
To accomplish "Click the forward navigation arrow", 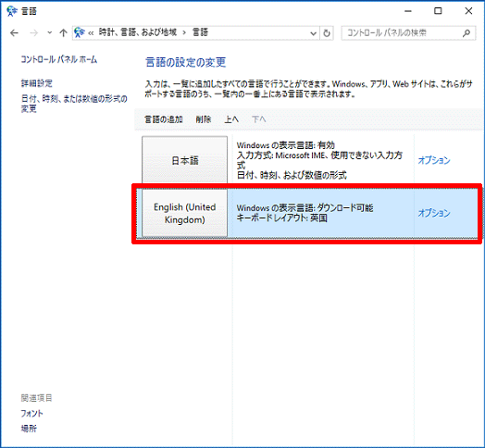I will pyautogui.click(x=33, y=32).
